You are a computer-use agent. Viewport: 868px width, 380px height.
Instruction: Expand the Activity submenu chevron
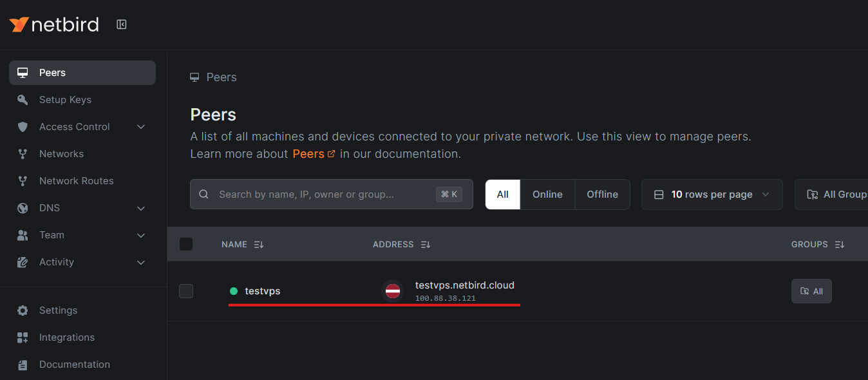tap(141, 262)
